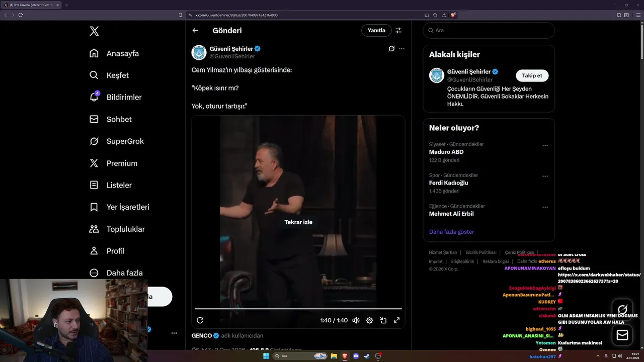This screenshot has width=644, height=362.
Task: Open Güvenli Şehirler in Alakalı kişiler
Action: [x=469, y=72]
